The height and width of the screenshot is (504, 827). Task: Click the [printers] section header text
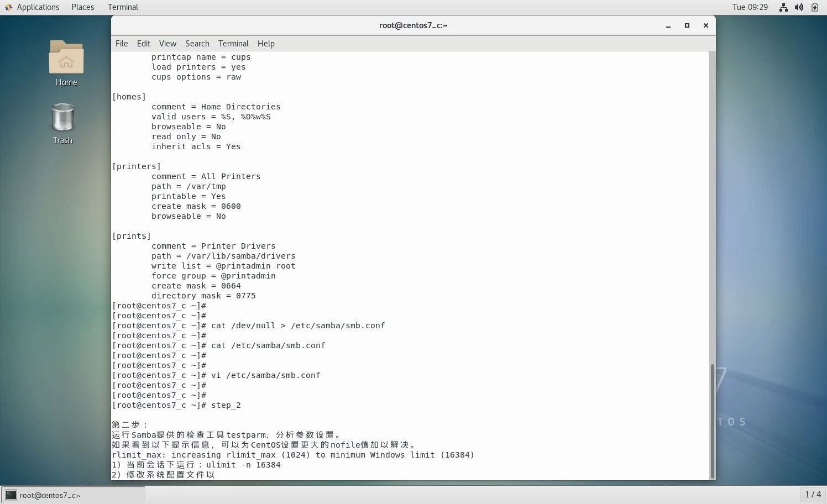137,166
